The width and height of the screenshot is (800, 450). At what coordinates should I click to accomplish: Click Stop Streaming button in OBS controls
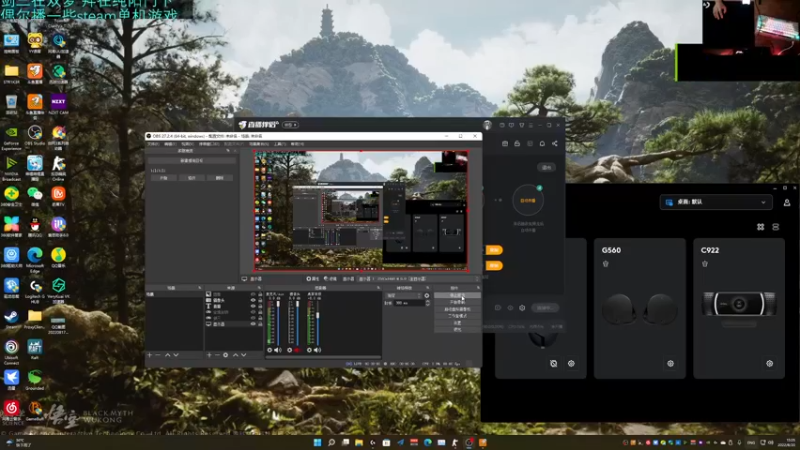click(x=457, y=295)
